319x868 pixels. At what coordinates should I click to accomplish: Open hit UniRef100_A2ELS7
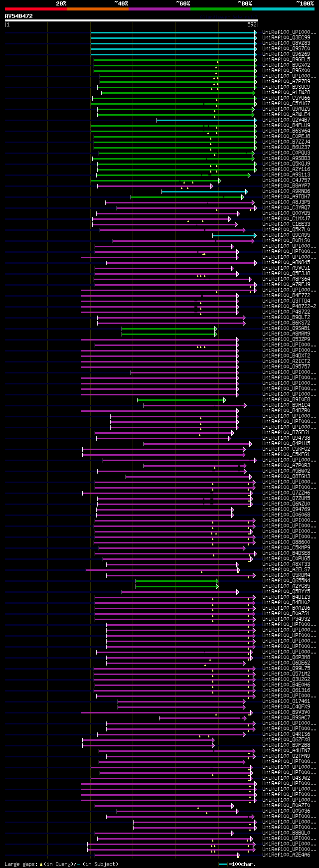(286, 569)
